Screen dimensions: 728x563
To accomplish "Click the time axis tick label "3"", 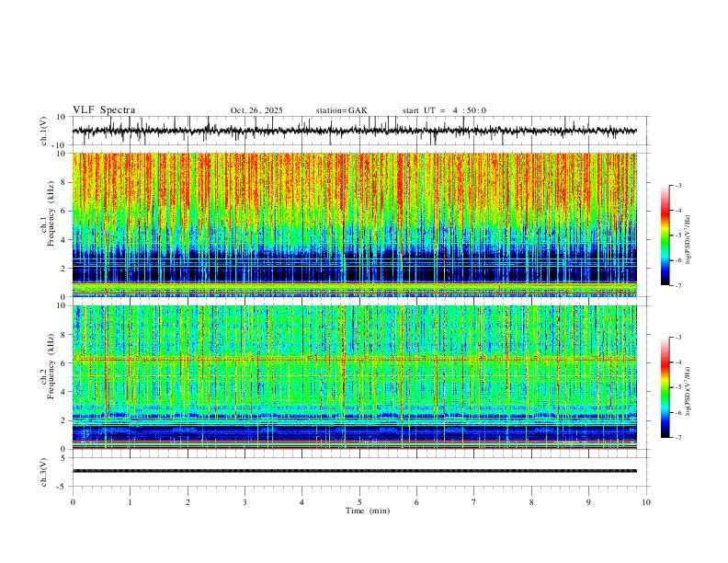I will 245,502.
